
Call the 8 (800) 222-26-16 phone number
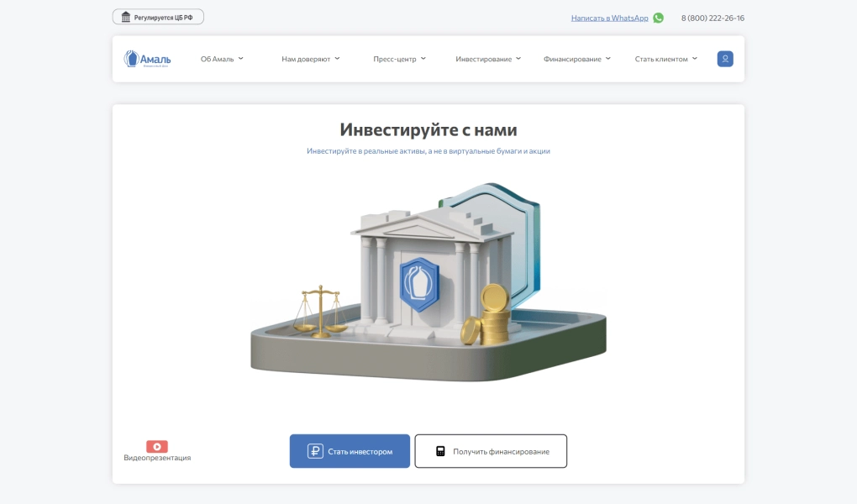coord(712,18)
